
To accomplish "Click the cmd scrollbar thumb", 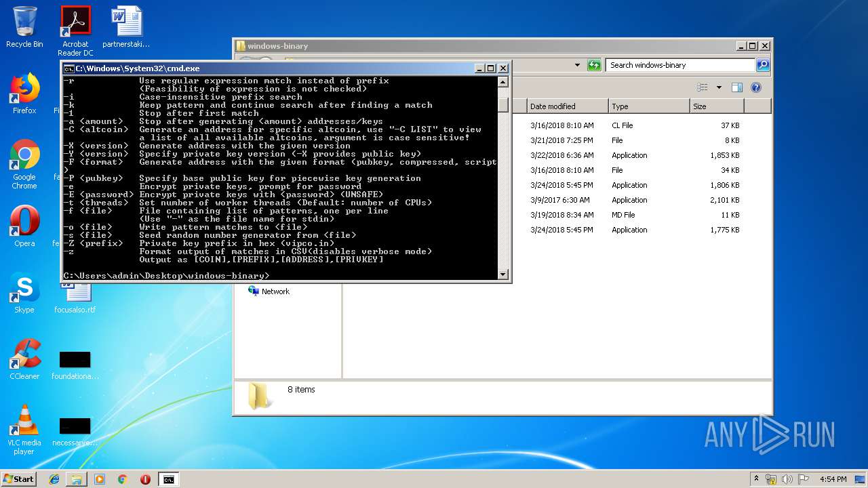I will [502, 104].
